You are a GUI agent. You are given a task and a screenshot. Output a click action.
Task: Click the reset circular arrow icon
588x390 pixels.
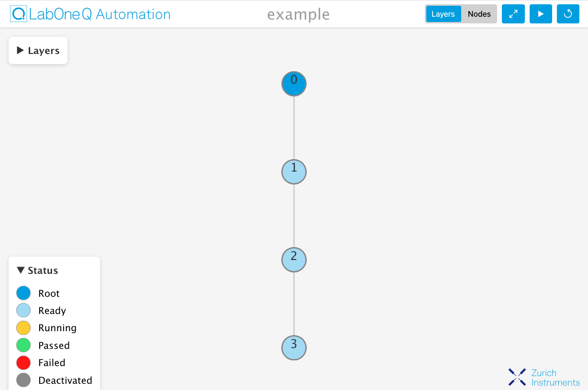pos(568,14)
